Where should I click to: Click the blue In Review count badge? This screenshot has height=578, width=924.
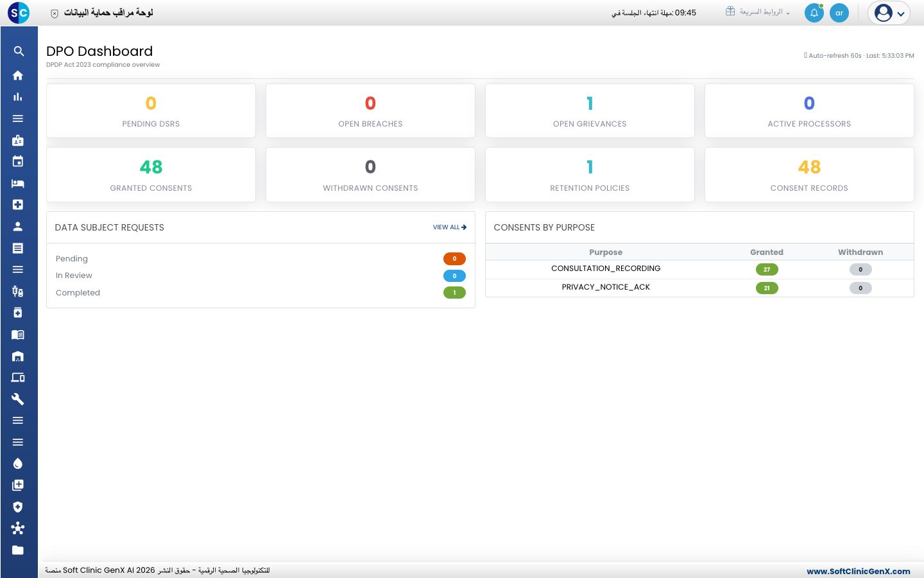pos(454,276)
